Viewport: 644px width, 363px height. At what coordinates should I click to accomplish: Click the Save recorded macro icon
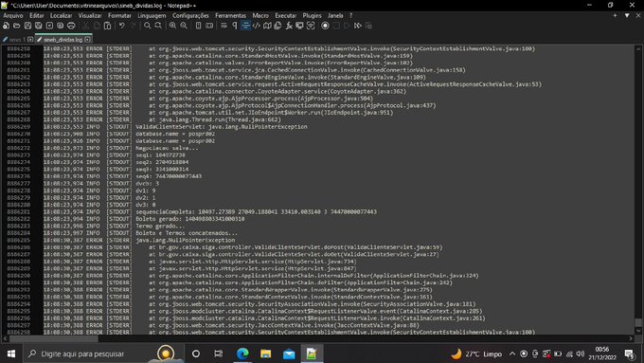pos(368,26)
